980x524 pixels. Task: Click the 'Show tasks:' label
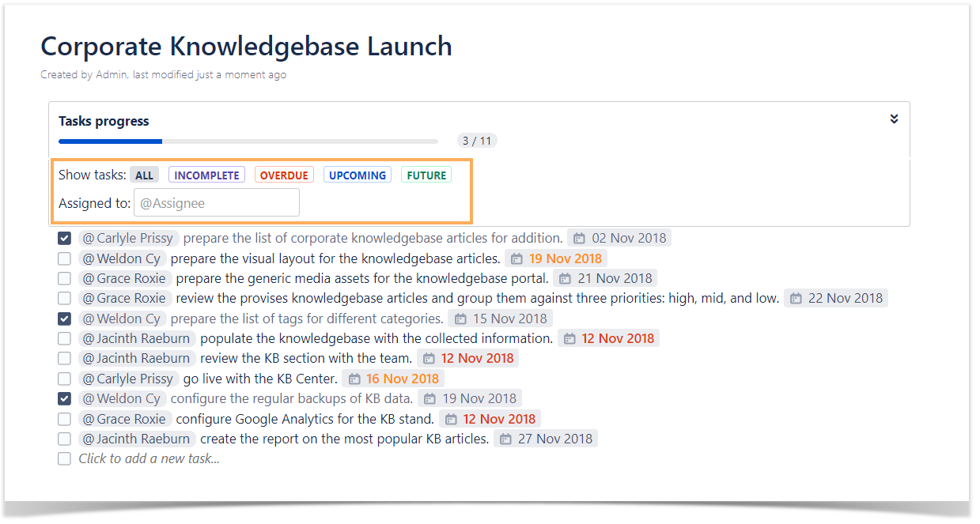[93, 175]
